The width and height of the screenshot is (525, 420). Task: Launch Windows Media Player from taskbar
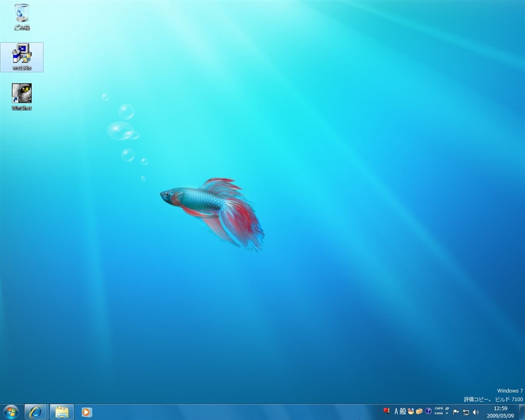(x=87, y=411)
